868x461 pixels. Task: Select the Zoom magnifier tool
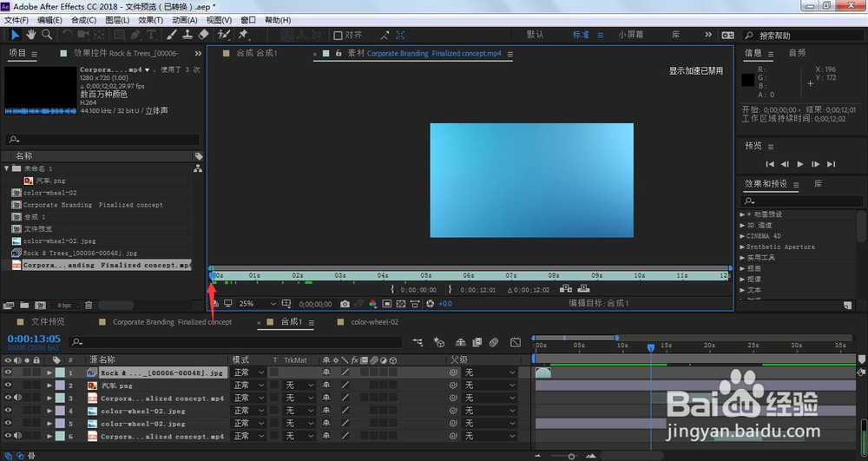[x=47, y=35]
